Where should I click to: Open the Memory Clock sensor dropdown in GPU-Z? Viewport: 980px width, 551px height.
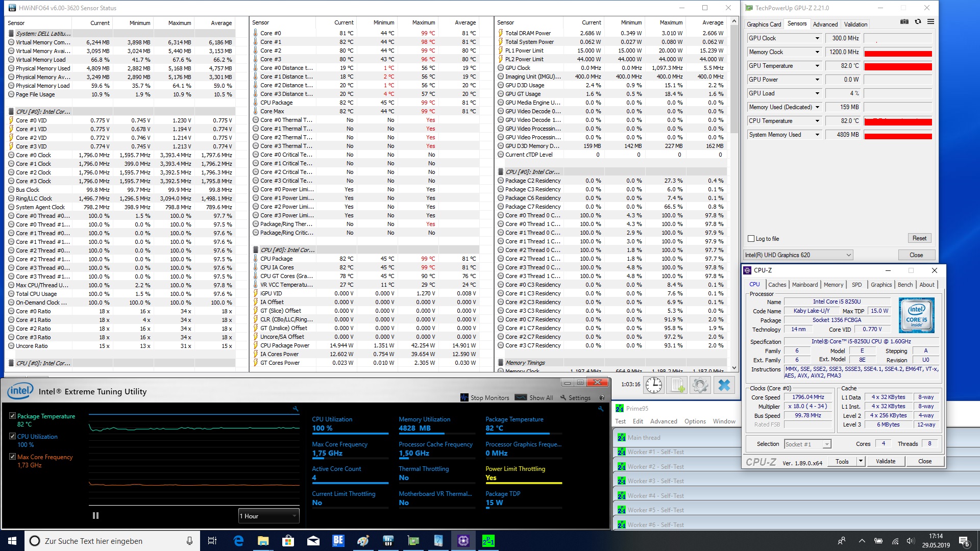(817, 52)
